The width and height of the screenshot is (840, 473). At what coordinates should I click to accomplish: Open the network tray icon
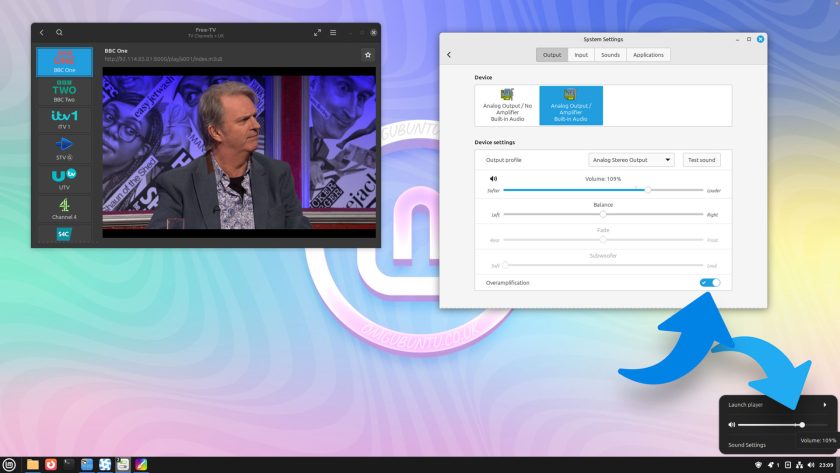(x=799, y=465)
